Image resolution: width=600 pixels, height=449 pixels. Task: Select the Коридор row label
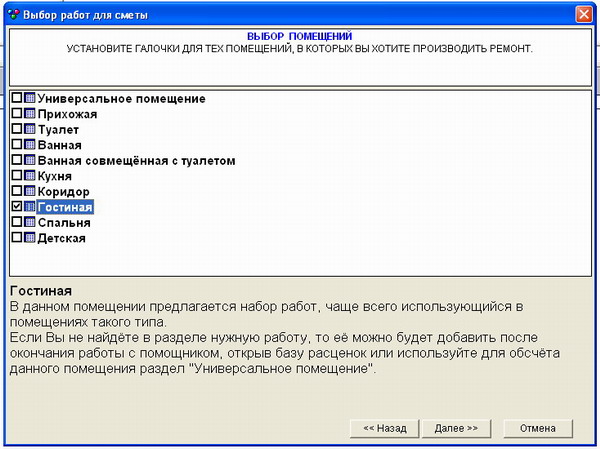coord(64,192)
